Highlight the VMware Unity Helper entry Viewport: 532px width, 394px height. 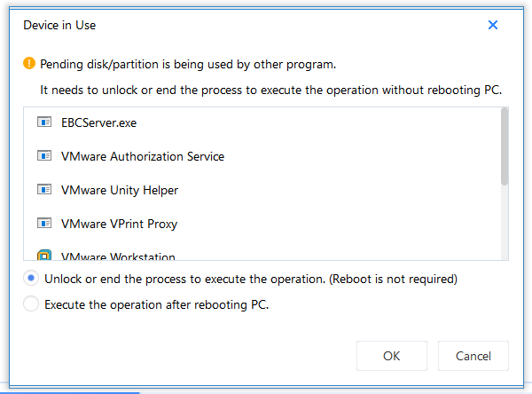[x=262, y=190]
